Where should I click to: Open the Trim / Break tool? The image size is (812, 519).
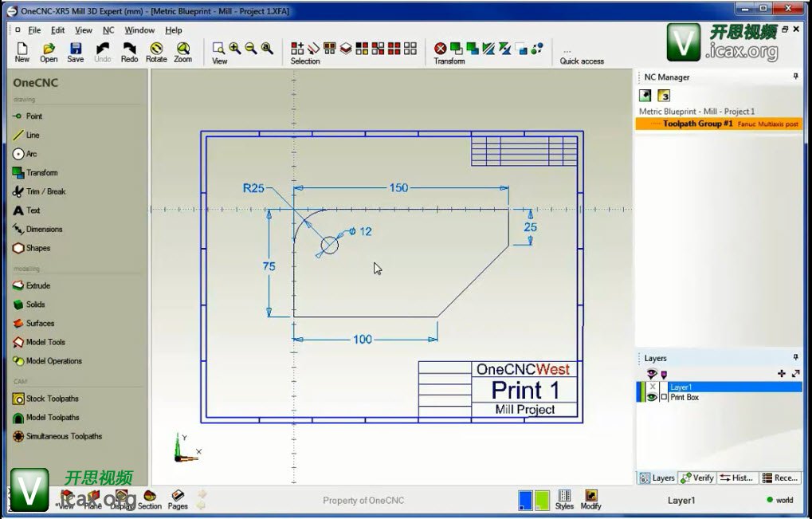click(x=39, y=191)
